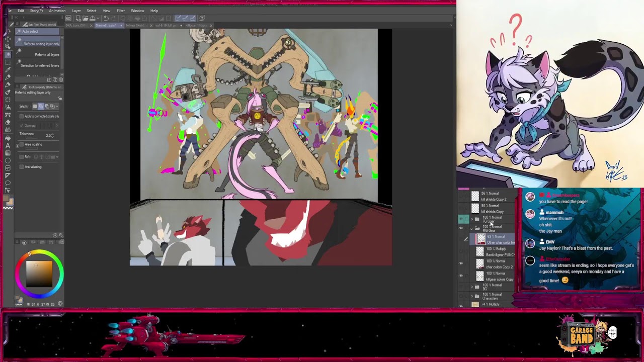Open the Layer menu
Image resolution: width=644 pixels, height=362 pixels.
76,11
